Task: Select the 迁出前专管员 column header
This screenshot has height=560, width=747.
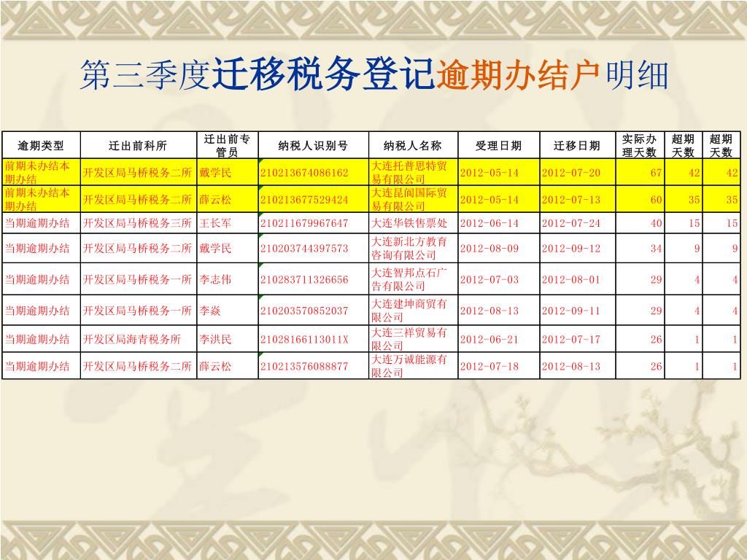Action: (228, 145)
